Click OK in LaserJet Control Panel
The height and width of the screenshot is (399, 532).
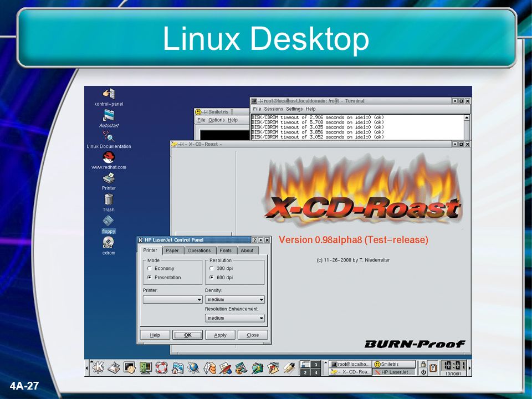point(188,335)
